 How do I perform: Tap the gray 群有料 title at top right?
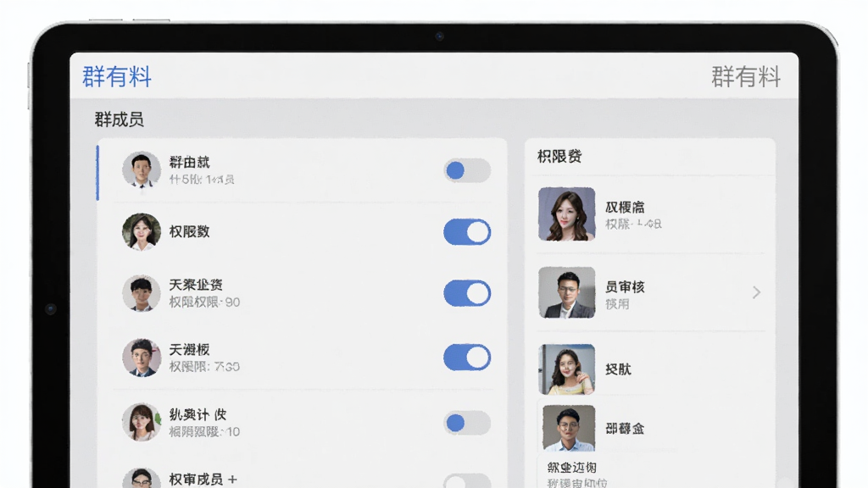click(x=746, y=76)
